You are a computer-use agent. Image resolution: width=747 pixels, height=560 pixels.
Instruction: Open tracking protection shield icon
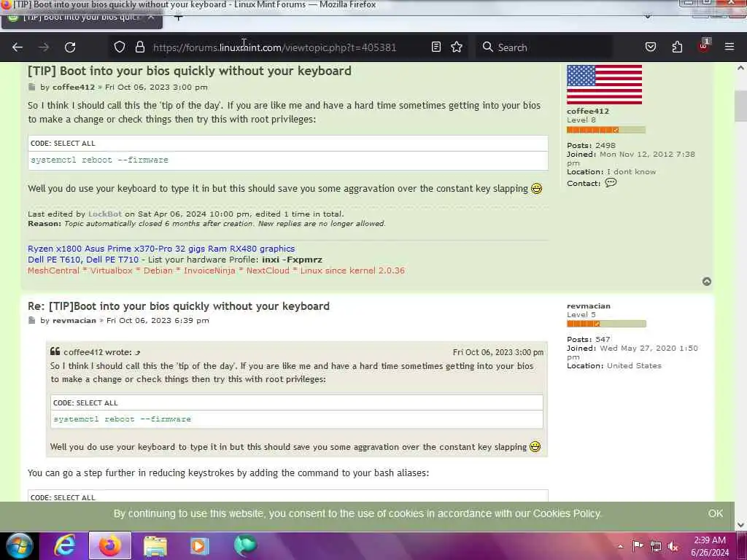point(120,47)
